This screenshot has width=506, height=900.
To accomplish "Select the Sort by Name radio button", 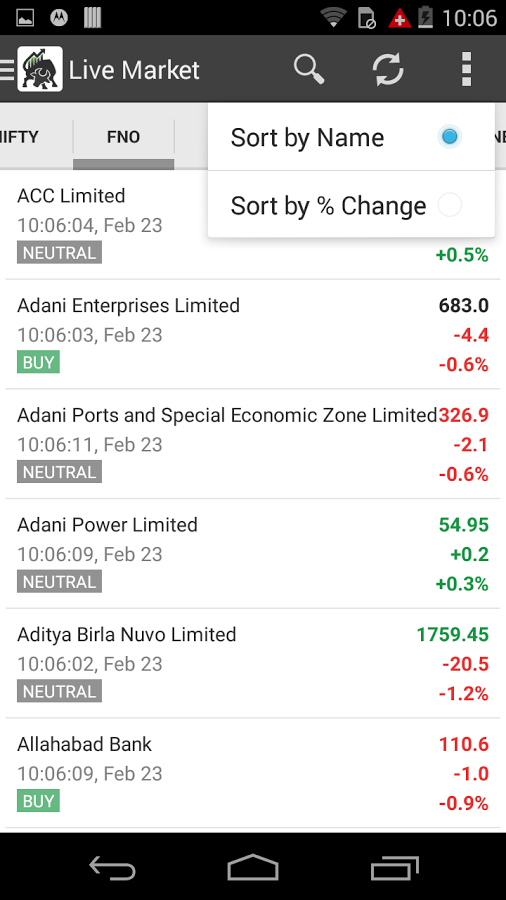I will point(449,137).
